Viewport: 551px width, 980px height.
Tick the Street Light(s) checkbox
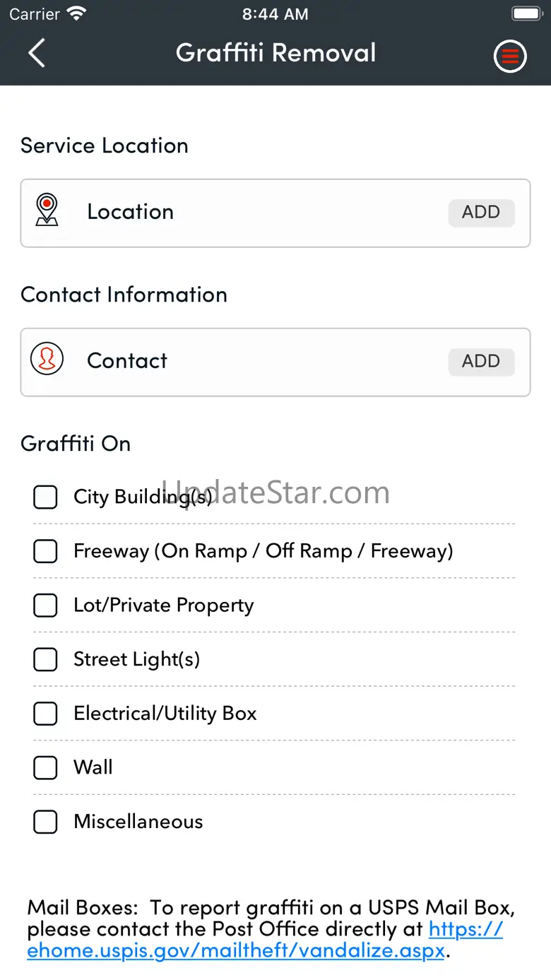pos(45,659)
